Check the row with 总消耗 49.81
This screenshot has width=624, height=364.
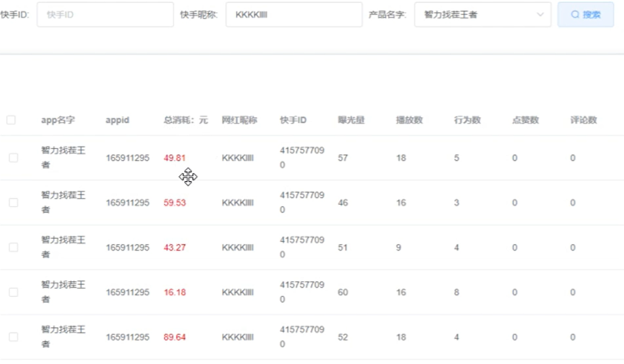click(13, 157)
